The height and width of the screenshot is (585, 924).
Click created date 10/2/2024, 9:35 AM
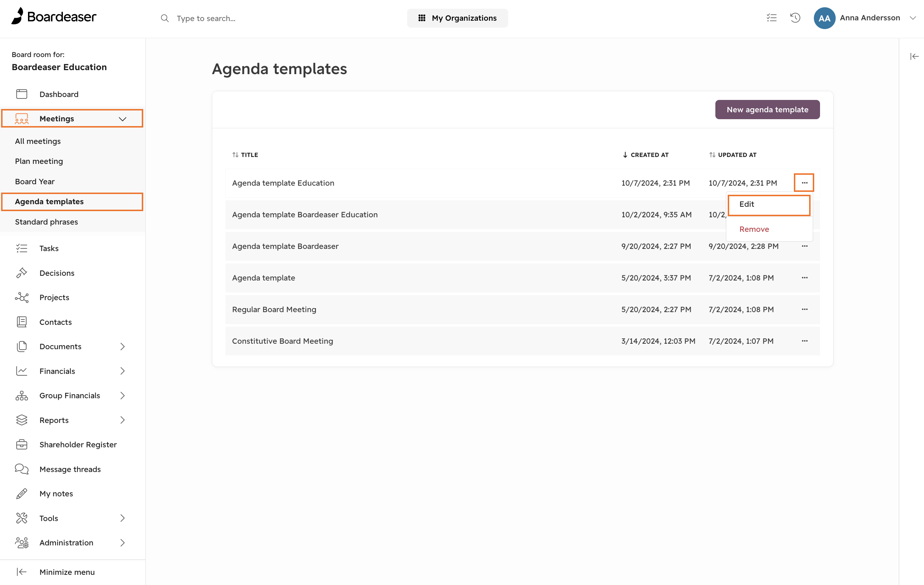(x=656, y=214)
